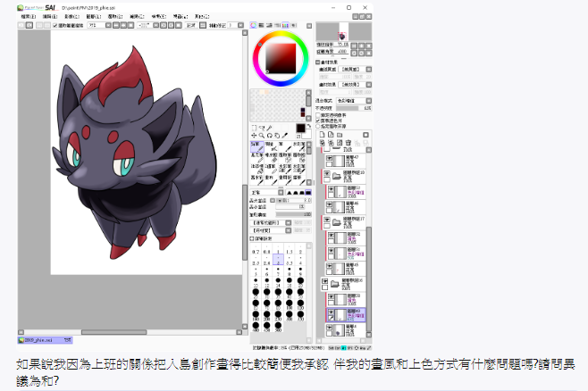Create a new normal layer
Viewport: 588px width, 391px height.
click(322, 135)
